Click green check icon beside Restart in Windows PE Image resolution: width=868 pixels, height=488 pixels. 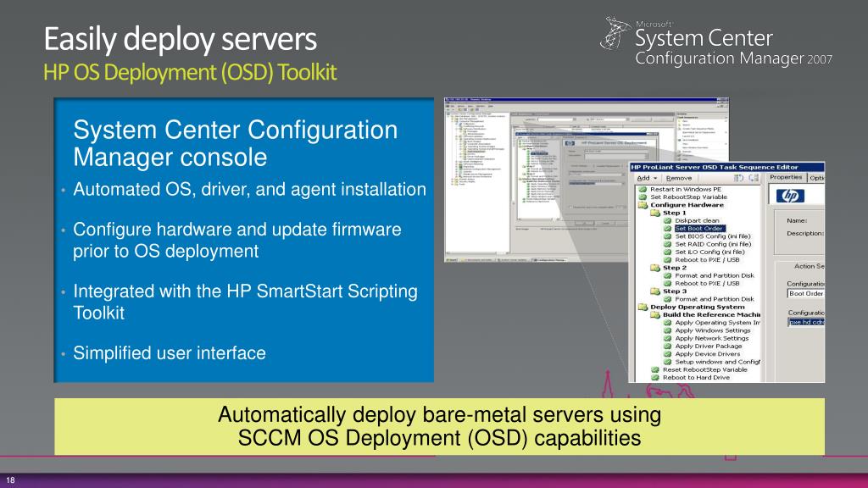(643, 189)
